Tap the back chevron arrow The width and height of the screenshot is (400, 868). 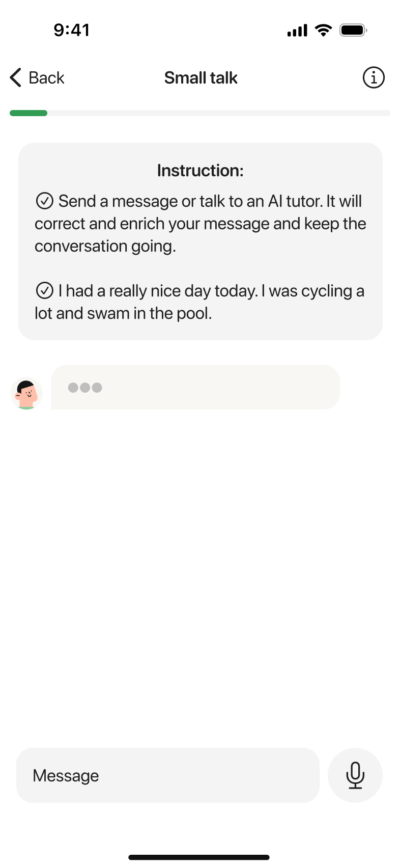tap(16, 78)
